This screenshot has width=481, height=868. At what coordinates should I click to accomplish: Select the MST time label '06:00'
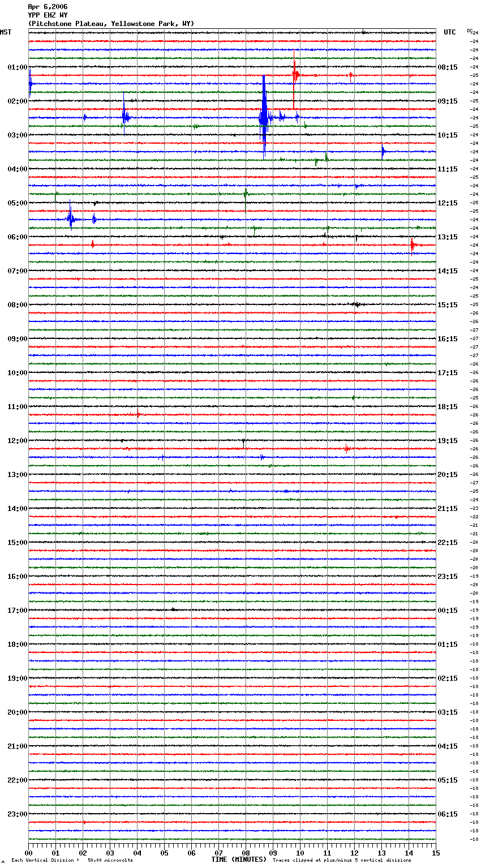(18, 237)
